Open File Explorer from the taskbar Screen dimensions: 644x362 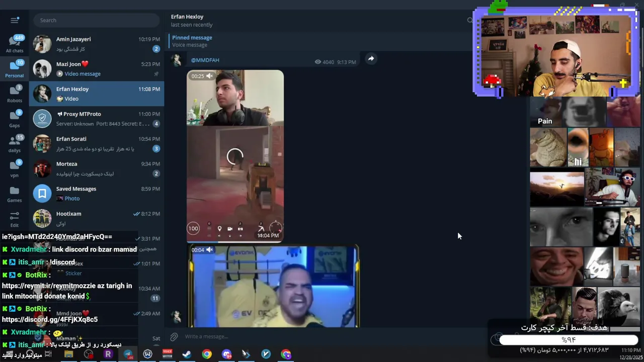[x=69, y=354]
